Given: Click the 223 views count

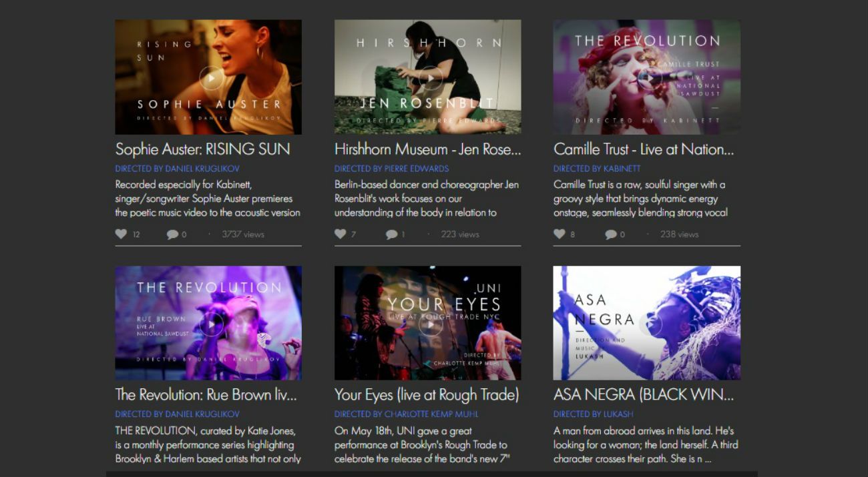Looking at the screenshot, I should (x=460, y=234).
